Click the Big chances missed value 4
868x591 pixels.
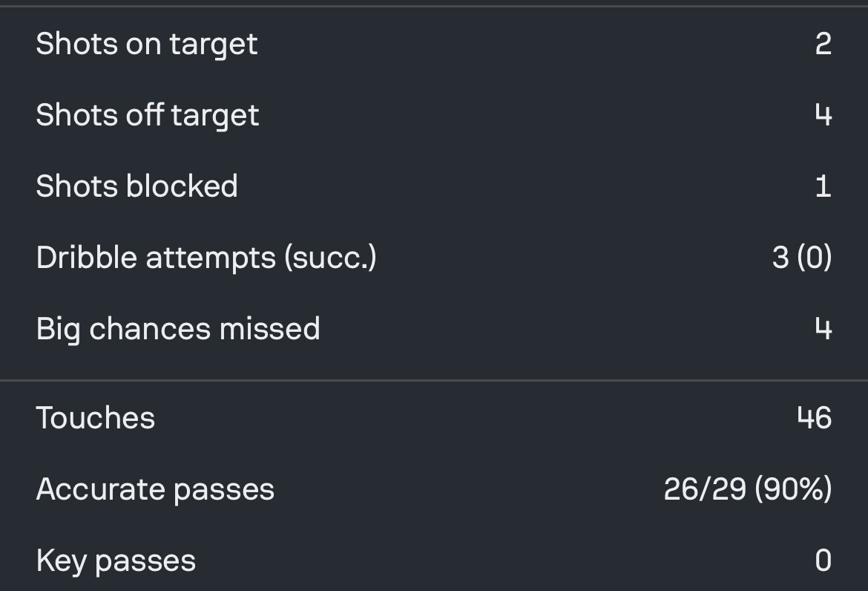pyautogui.click(x=823, y=329)
